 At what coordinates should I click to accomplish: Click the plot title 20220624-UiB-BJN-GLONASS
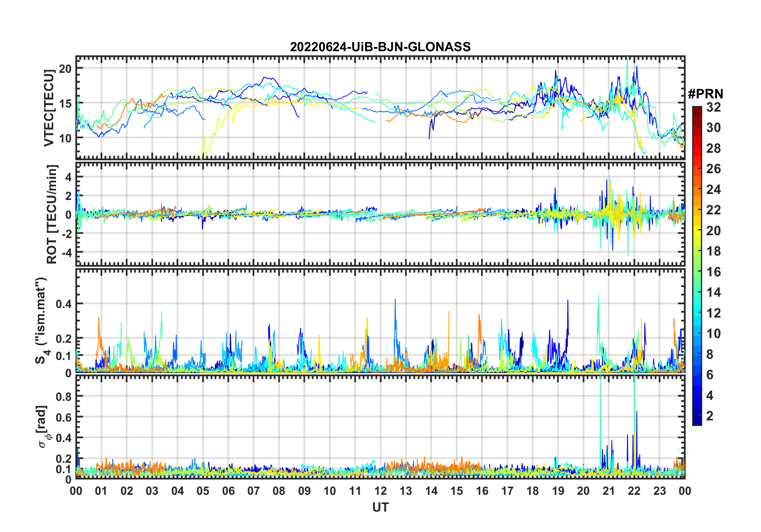[x=380, y=47]
